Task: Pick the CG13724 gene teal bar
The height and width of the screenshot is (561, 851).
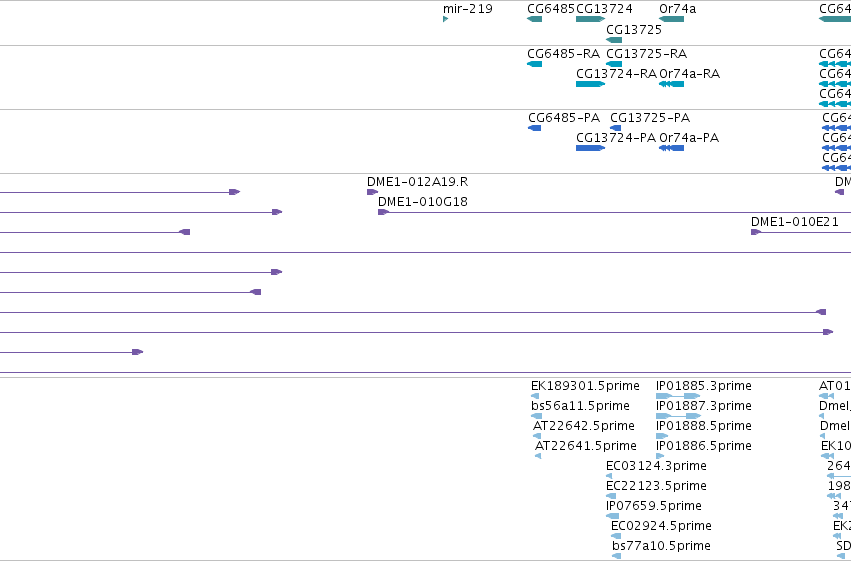Action: (x=590, y=19)
